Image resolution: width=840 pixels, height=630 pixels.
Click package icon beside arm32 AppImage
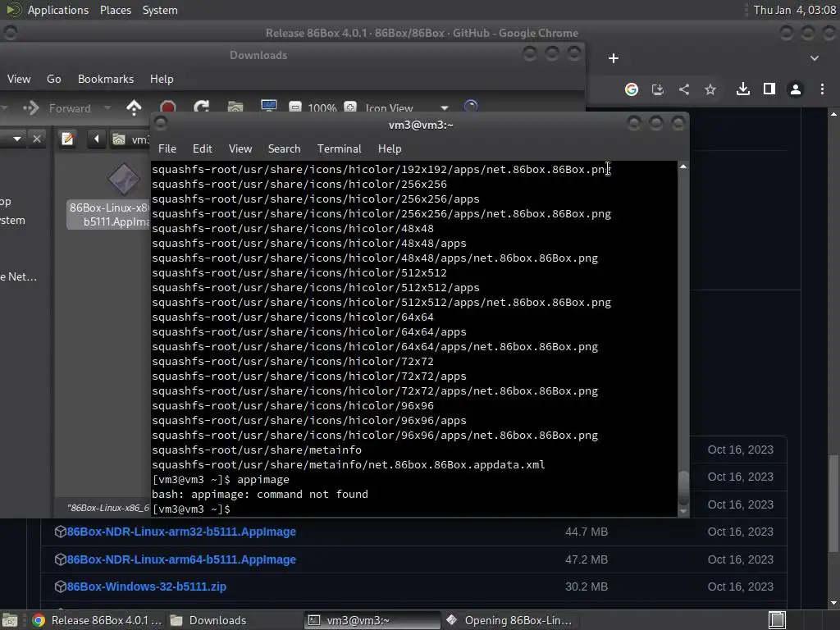point(60,532)
